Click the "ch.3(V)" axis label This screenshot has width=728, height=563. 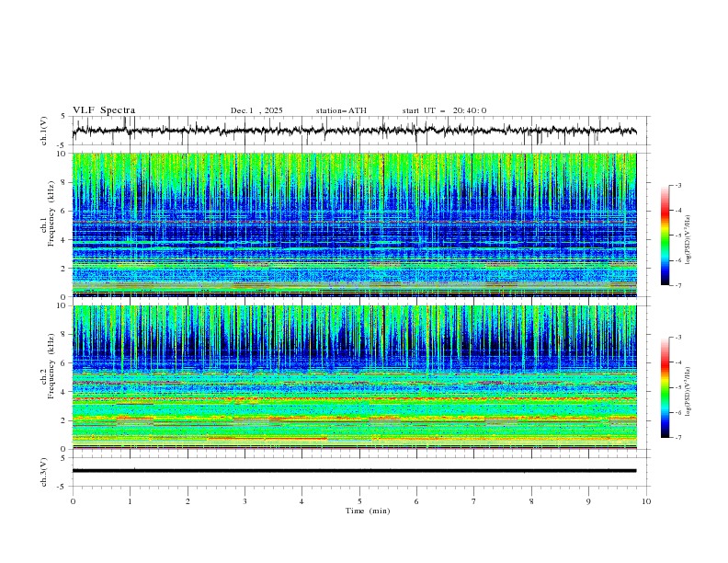[x=44, y=472]
